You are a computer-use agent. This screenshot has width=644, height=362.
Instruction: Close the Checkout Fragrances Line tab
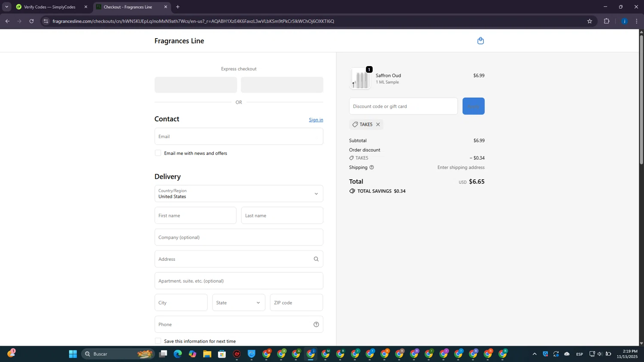(x=166, y=7)
